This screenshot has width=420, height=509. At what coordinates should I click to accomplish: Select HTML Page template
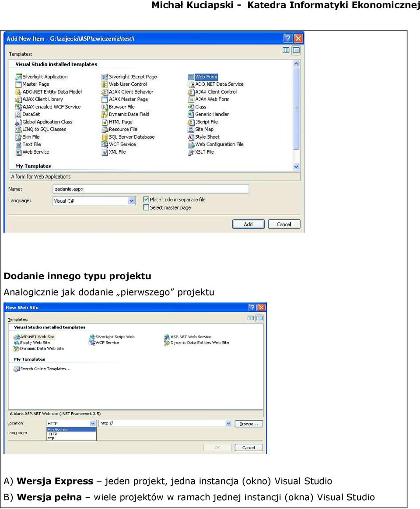pyautogui.click(x=117, y=122)
